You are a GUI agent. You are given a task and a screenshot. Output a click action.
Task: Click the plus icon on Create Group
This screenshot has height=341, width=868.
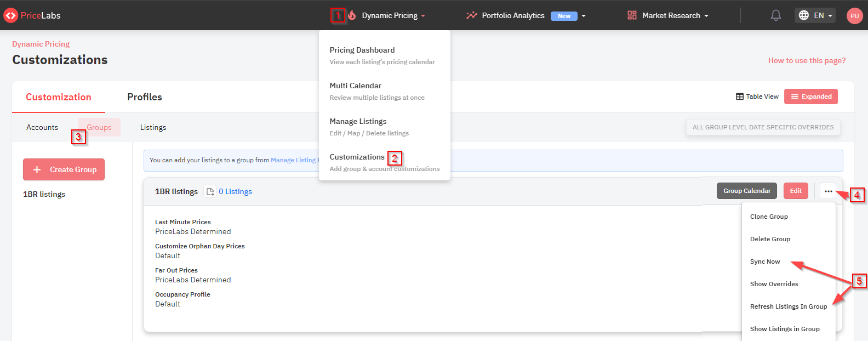click(x=37, y=170)
